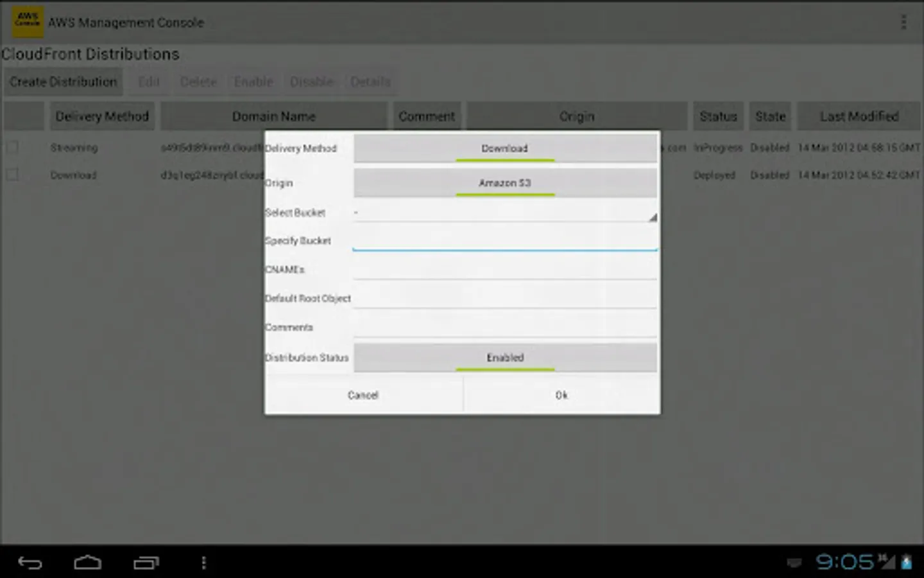Open the navigation bar menu dots
Image resolution: width=924 pixels, height=578 pixels.
pos(204,563)
